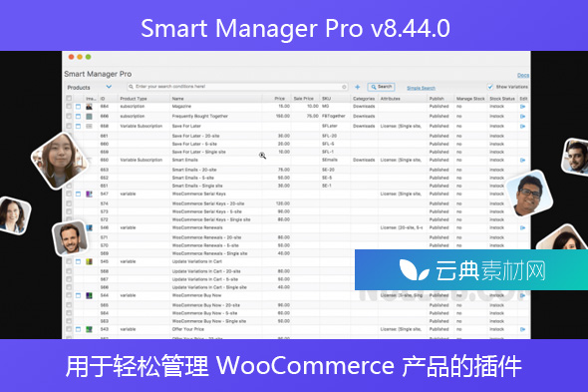Open edit icon for WooCommerce Renewals row
This screenshot has width=588, height=392.
tap(523, 227)
